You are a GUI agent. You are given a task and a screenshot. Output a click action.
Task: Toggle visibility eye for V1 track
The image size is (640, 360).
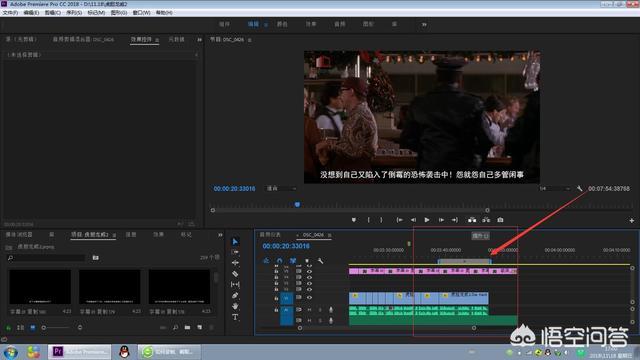[x=309, y=298]
